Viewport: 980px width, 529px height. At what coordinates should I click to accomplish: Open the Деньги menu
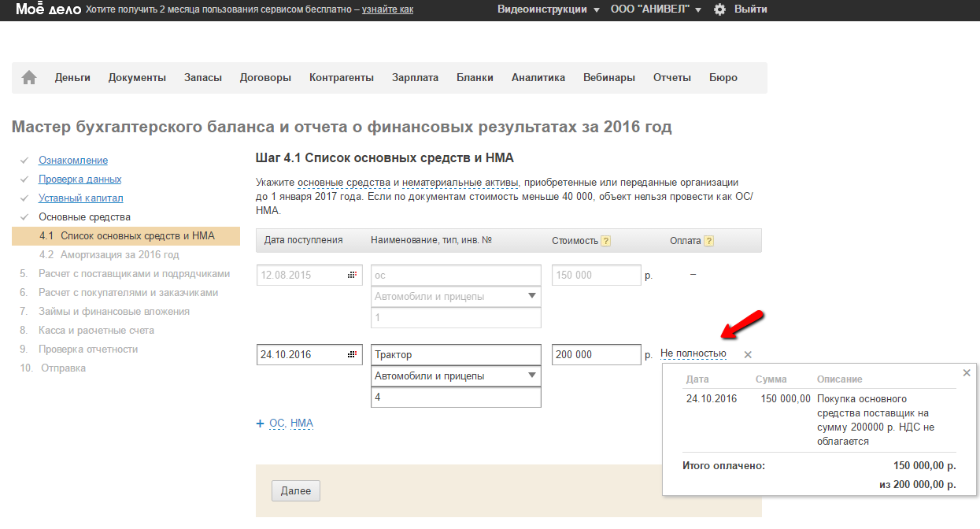tap(72, 77)
